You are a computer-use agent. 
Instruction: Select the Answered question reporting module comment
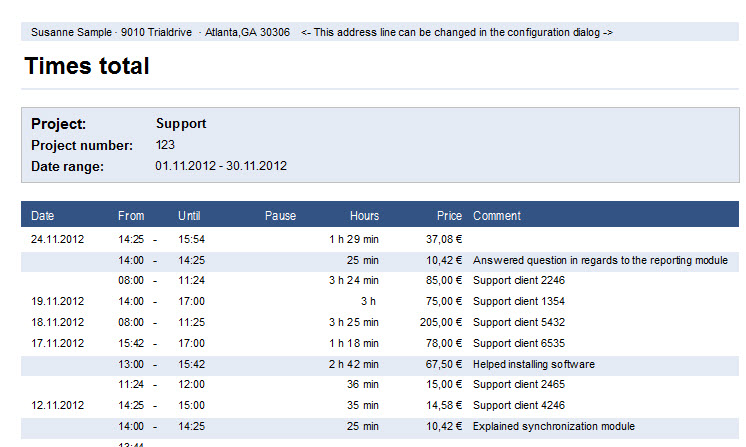(x=600, y=260)
